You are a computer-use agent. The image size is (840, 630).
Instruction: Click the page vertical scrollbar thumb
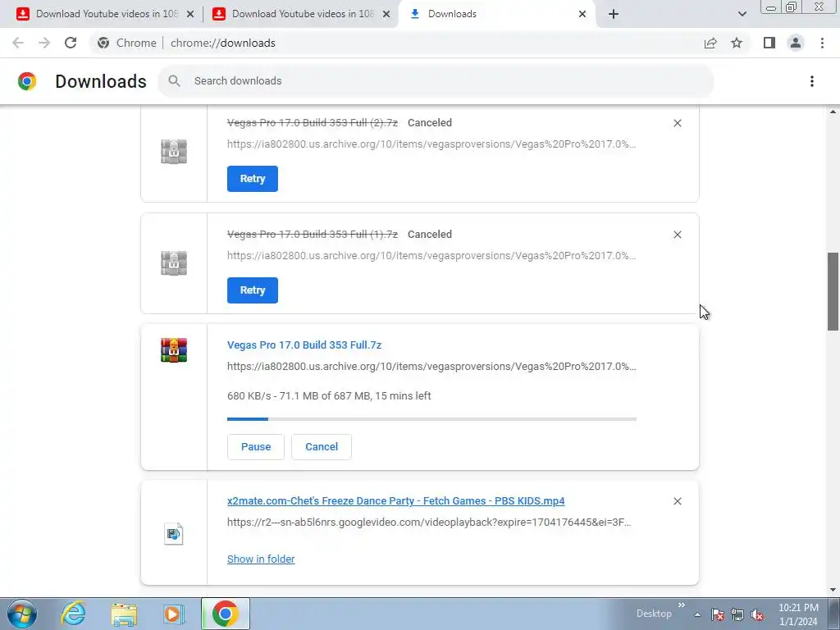(833, 291)
